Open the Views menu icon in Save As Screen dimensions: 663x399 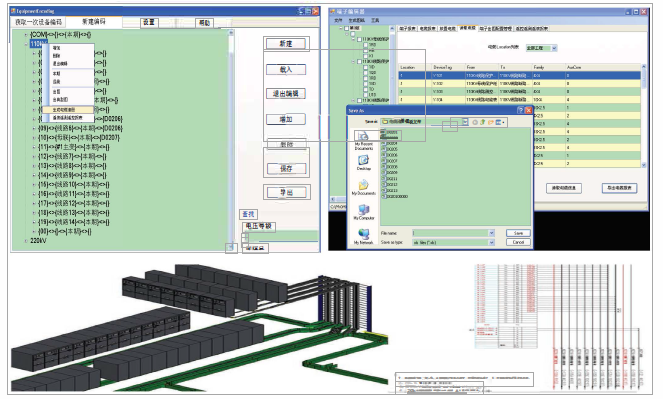point(500,122)
